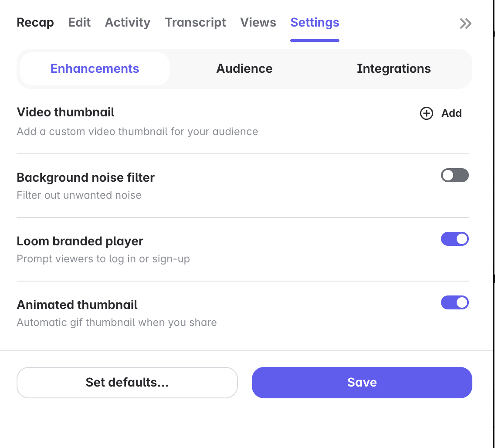The height and width of the screenshot is (448, 495).
Task: Click the Settings tab
Action: (x=315, y=23)
